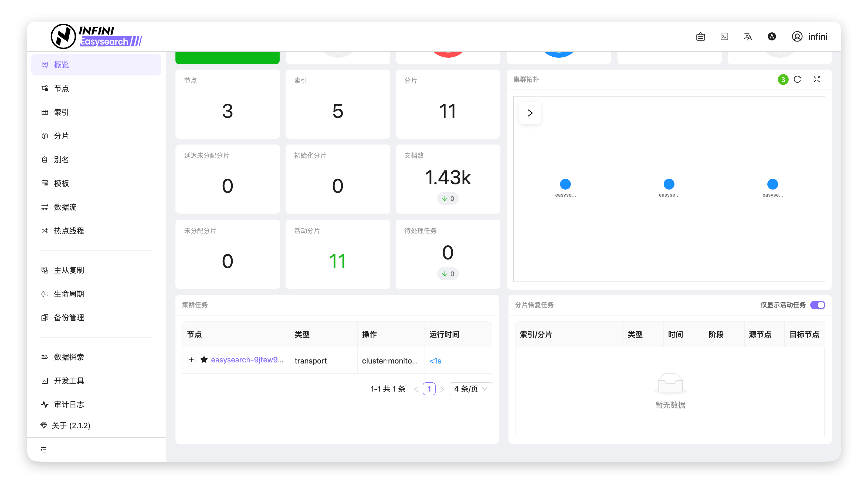The width and height of the screenshot is (868, 494).
Task: Click the clipboard task icon in top bar
Action: [x=700, y=37]
